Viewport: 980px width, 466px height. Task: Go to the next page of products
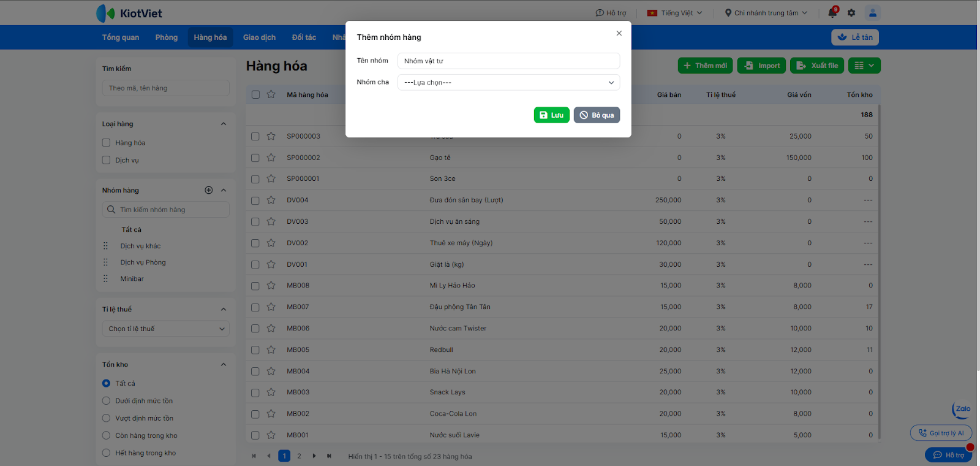coord(314,456)
